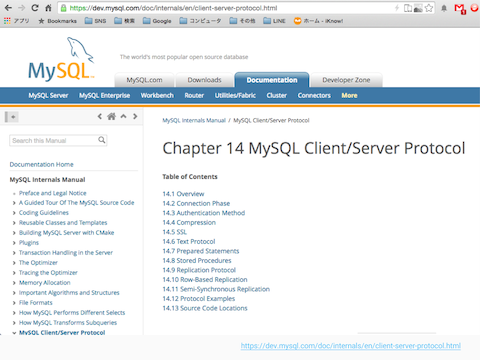Image resolution: width=480 pixels, height=360 pixels.
Task: Open the Gmail extension icon
Action: pyautogui.click(x=460, y=9)
